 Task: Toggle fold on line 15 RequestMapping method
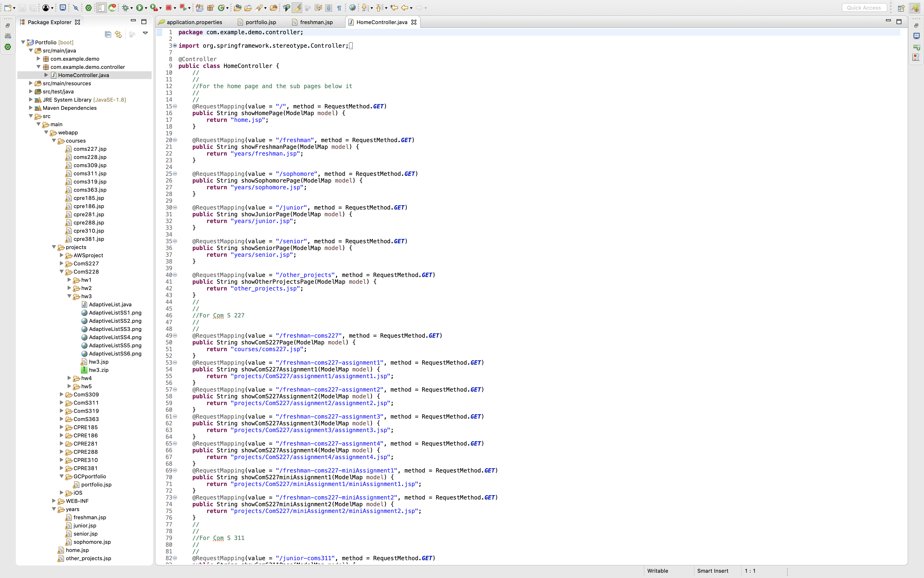point(175,106)
